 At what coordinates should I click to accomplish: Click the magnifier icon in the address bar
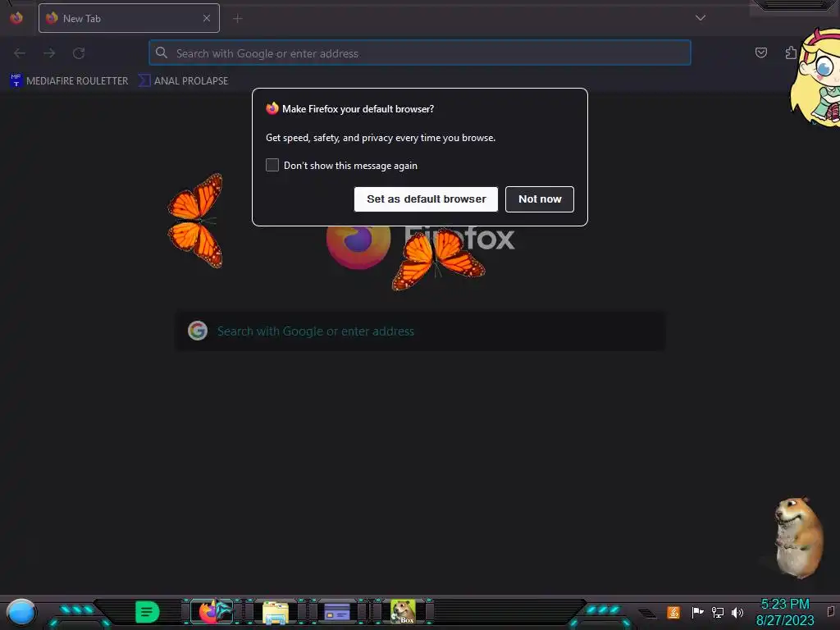(x=162, y=52)
